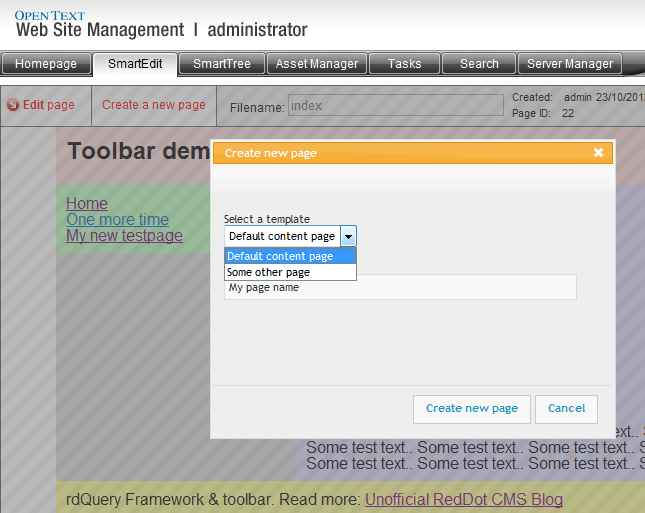Click the administrator user label
This screenshot has height=513, width=645.
point(258,30)
